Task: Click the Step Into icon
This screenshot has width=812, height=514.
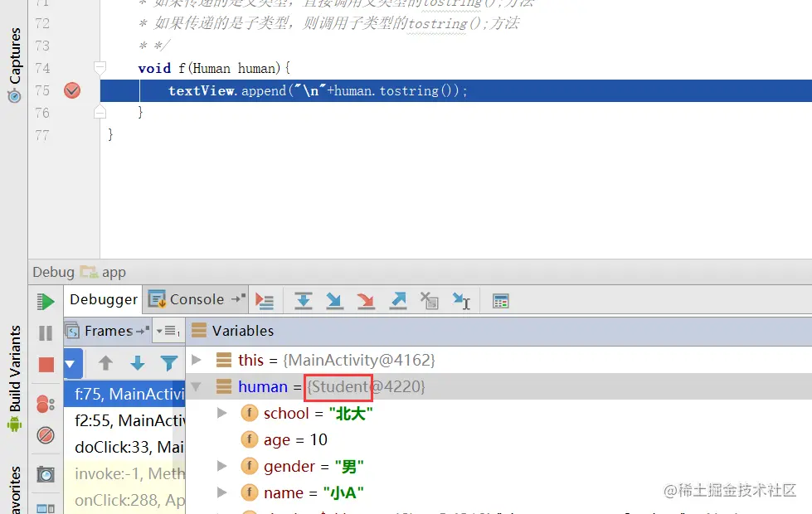Action: click(x=334, y=301)
